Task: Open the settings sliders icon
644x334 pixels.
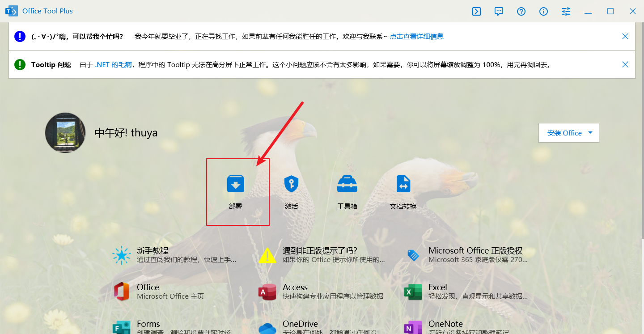Action: [566, 11]
